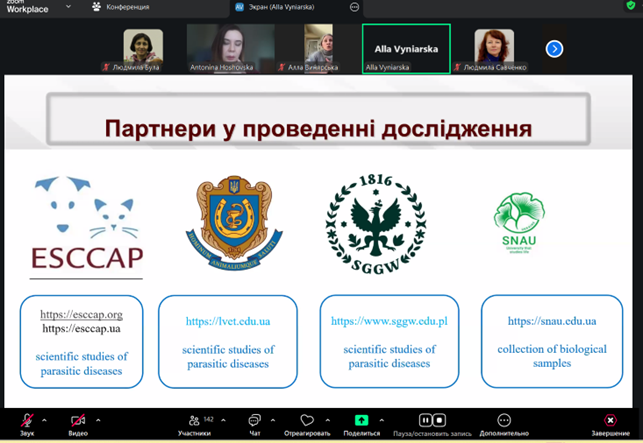The height and width of the screenshot is (443, 643).
Task: Open the Участники participants panel
Action: coord(192,421)
